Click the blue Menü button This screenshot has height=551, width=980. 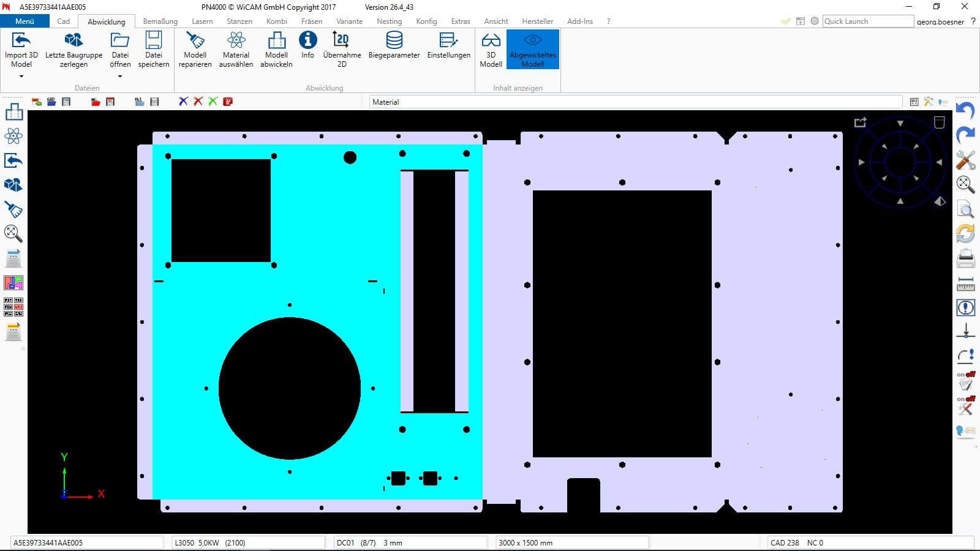(x=24, y=21)
